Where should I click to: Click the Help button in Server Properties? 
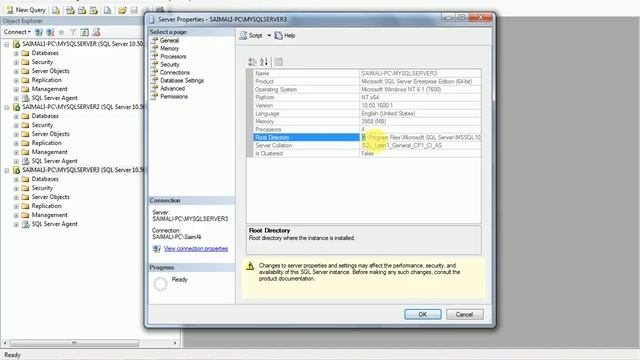point(285,36)
